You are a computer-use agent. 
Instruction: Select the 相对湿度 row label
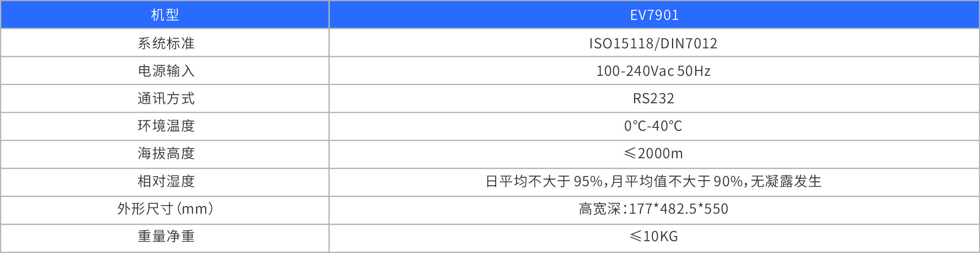166,181
